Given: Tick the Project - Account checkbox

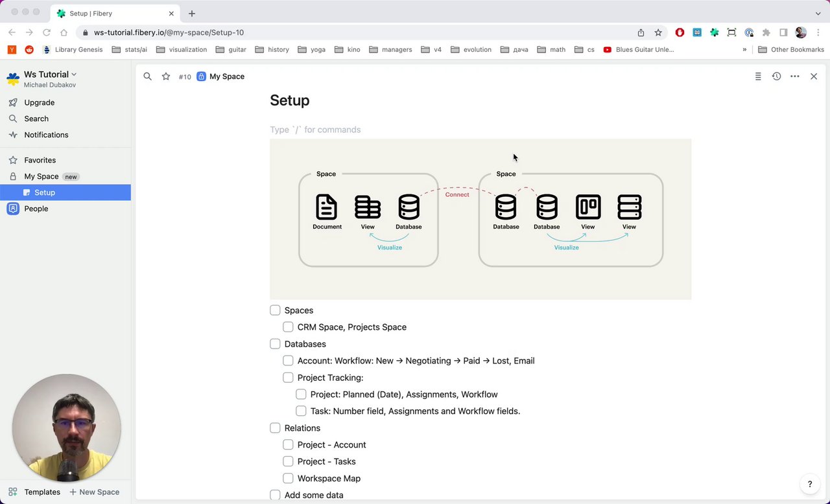Looking at the screenshot, I should (x=289, y=444).
